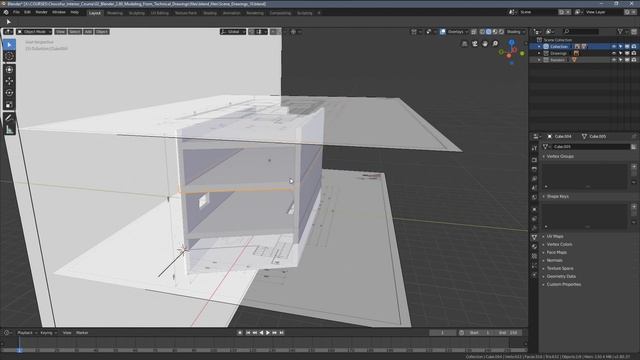640x360 pixels.
Task: Switch to the Modeling workspace tab
Action: [x=115, y=13]
